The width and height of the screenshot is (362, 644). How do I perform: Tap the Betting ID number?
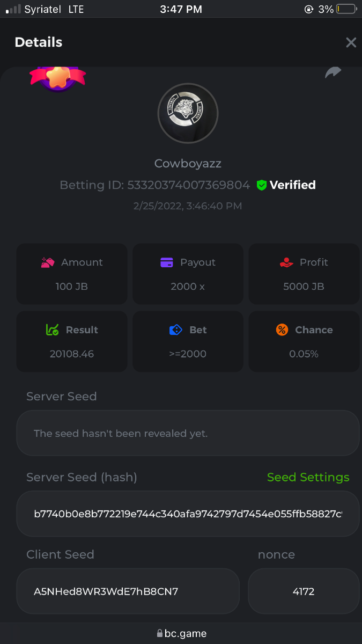(x=189, y=185)
